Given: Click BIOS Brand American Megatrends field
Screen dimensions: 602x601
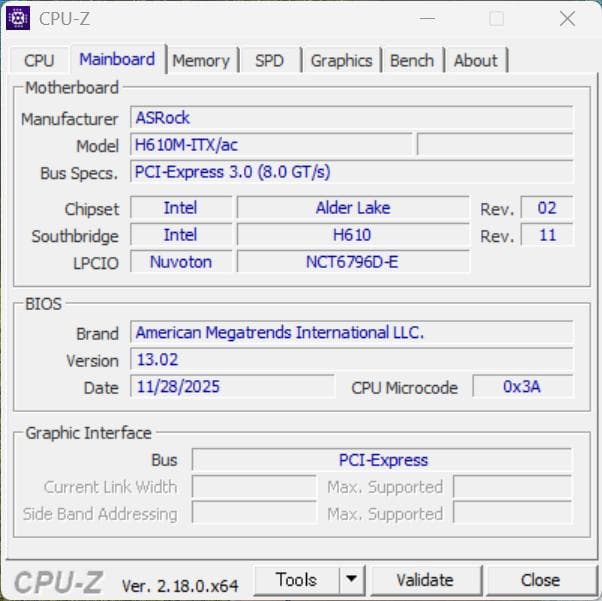Looking at the screenshot, I should coord(351,332).
